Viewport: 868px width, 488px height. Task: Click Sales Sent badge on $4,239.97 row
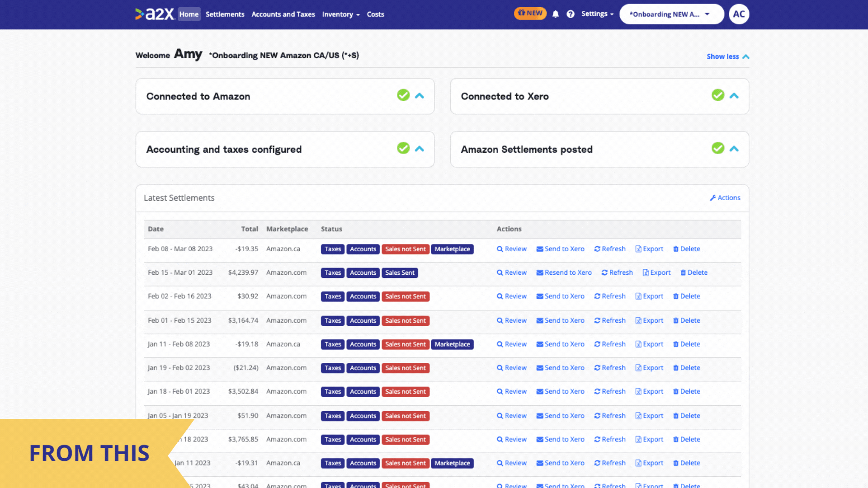point(400,273)
